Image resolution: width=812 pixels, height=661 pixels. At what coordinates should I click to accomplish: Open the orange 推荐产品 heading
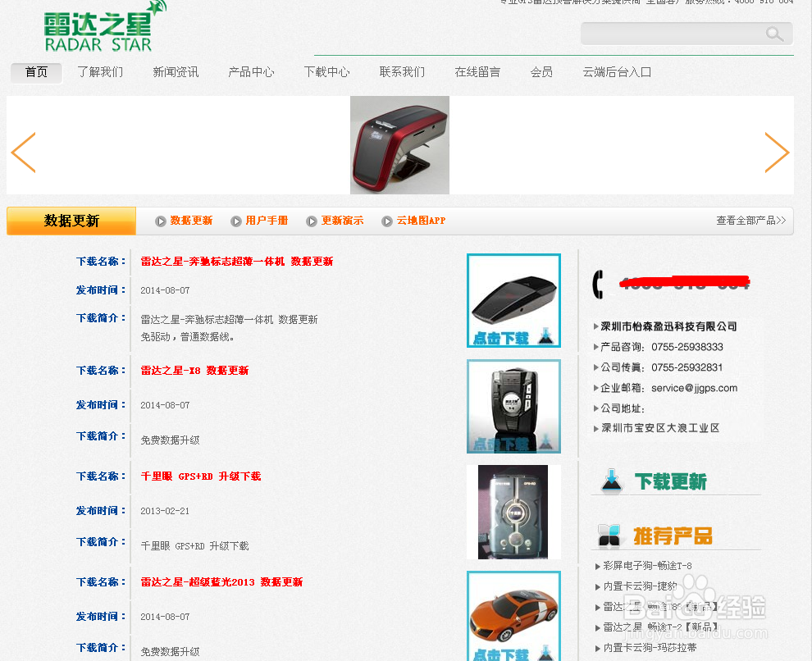coord(673,536)
